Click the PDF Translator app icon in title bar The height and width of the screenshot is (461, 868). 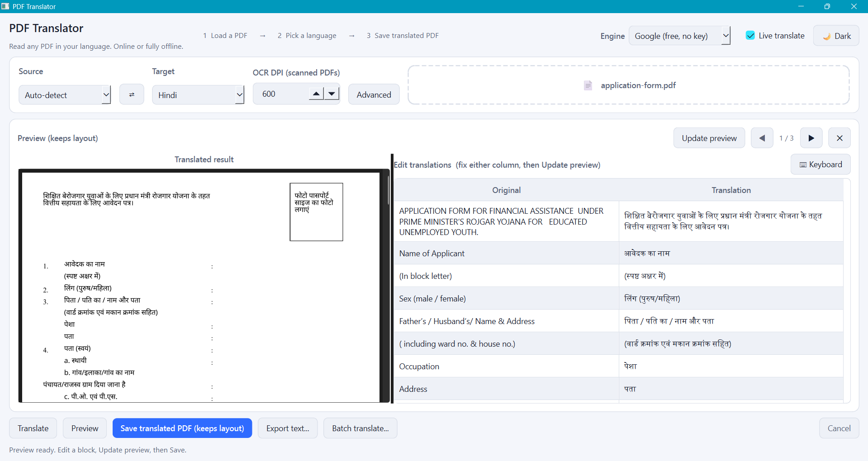click(x=5, y=6)
